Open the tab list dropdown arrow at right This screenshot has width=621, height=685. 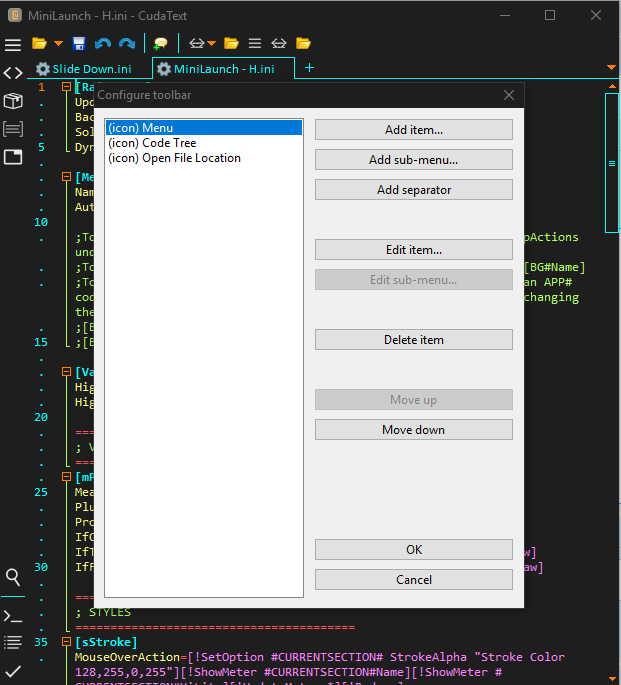[611, 68]
